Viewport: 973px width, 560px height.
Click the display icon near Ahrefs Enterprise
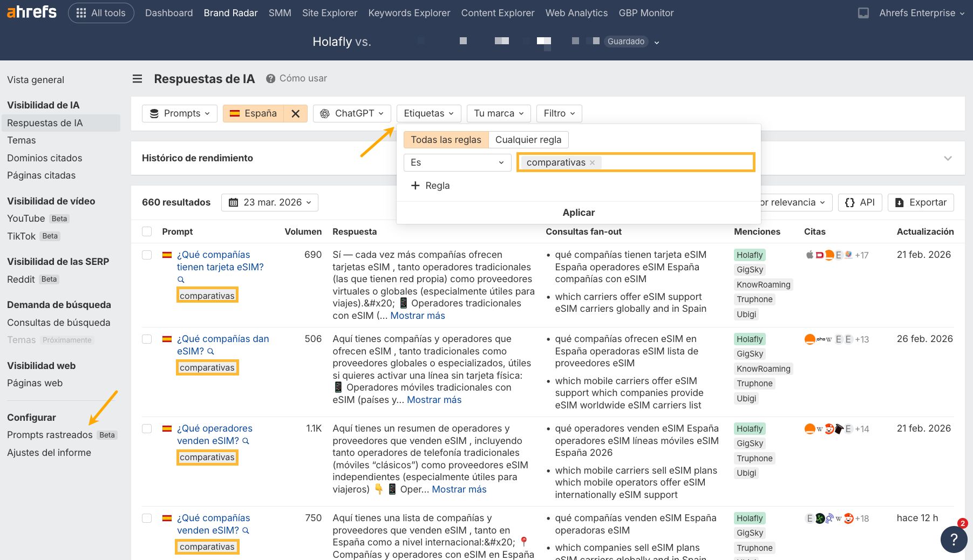point(863,13)
